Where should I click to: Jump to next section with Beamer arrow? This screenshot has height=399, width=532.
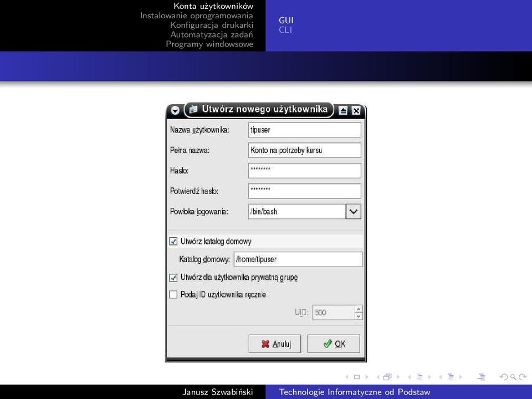[461, 377]
